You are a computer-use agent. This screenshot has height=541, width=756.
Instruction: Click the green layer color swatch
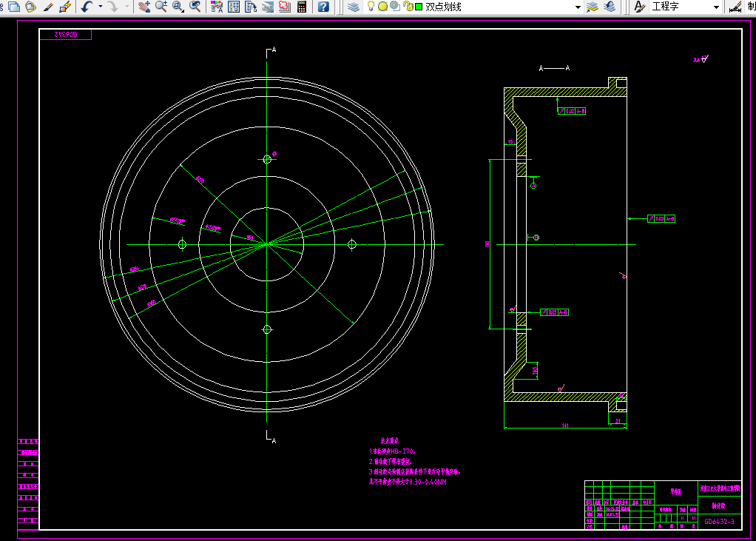pyautogui.click(x=419, y=7)
